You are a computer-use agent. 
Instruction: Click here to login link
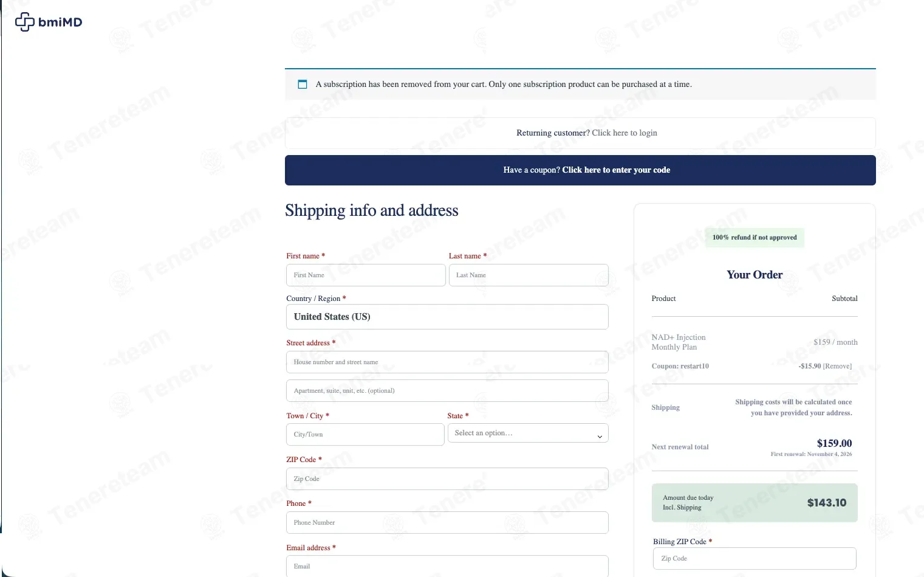coord(625,133)
